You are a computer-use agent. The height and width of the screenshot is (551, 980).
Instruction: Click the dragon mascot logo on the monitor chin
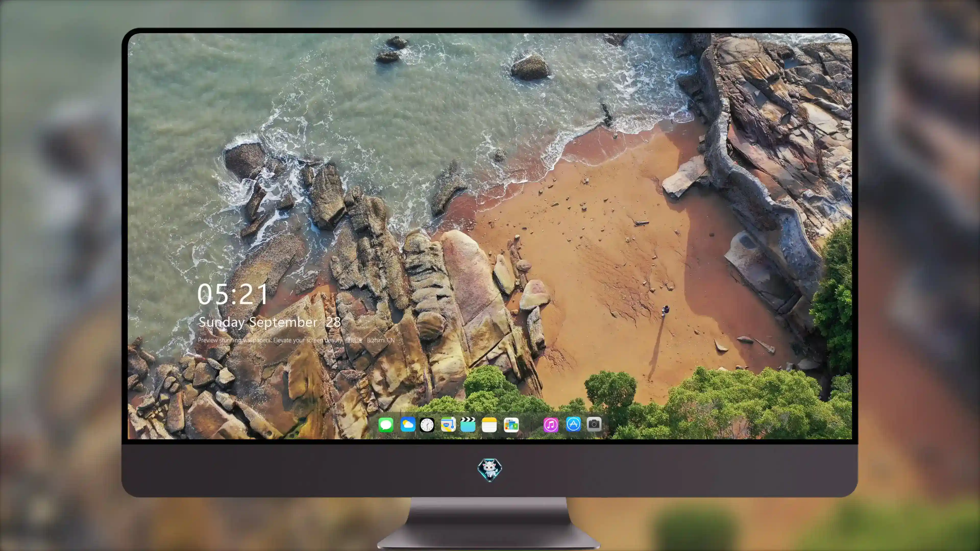pyautogui.click(x=490, y=470)
